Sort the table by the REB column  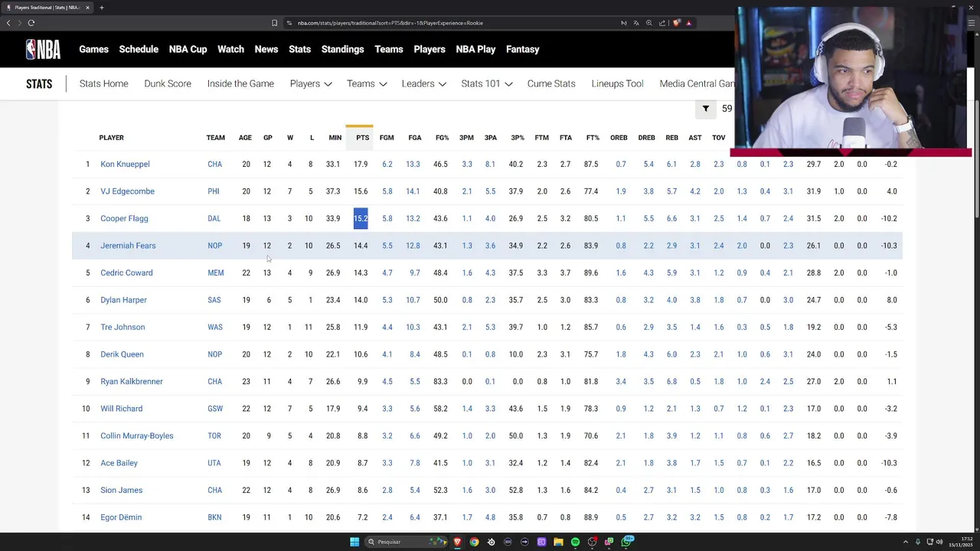671,138
